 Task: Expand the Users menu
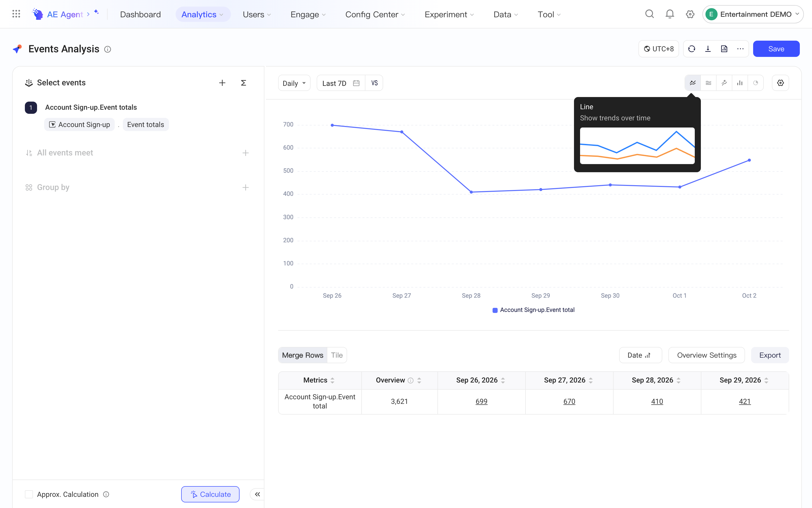[257, 14]
